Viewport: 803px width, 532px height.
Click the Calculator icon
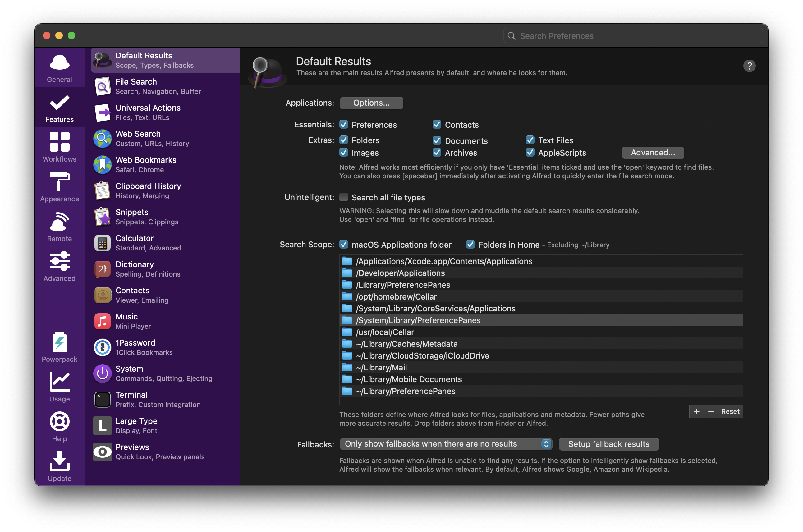point(103,243)
